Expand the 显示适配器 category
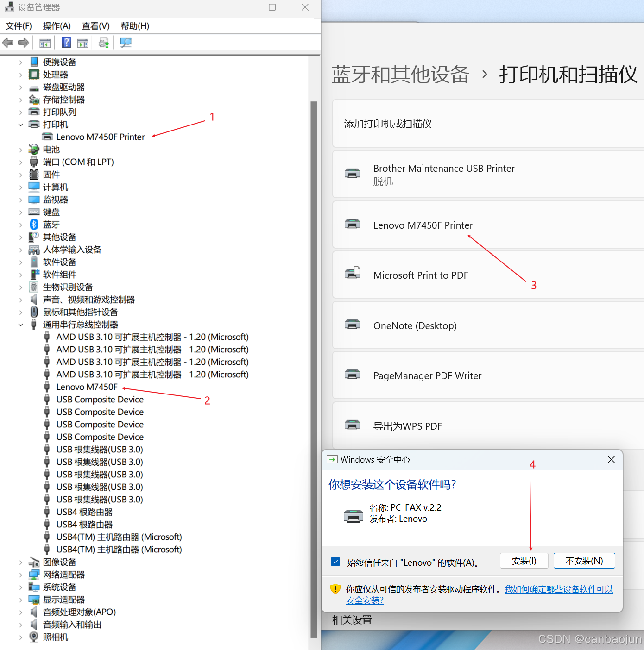The image size is (644, 650). tap(20, 600)
